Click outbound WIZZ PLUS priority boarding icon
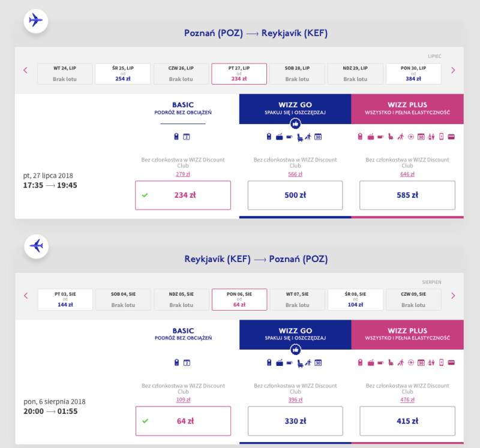The height and width of the screenshot is (448, 480). [401, 137]
